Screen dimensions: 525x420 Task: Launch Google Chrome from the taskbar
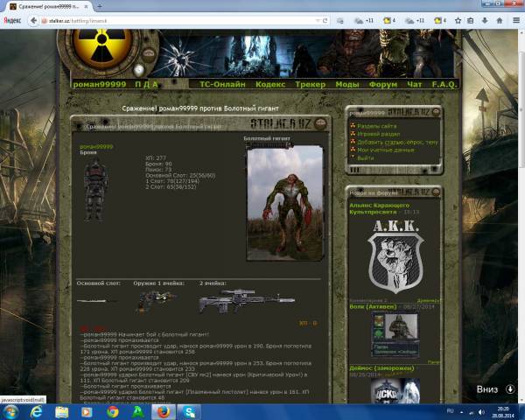point(113,412)
